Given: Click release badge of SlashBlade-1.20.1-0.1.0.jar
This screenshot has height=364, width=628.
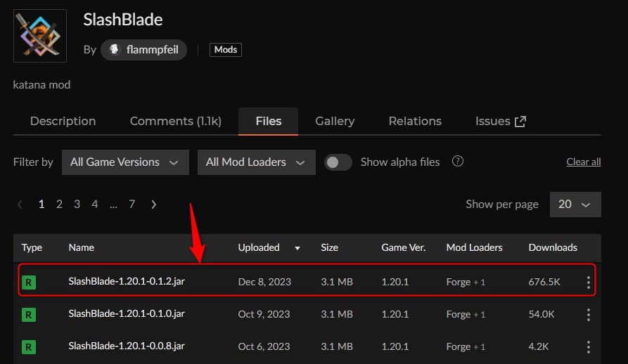Looking at the screenshot, I should [x=28, y=315].
